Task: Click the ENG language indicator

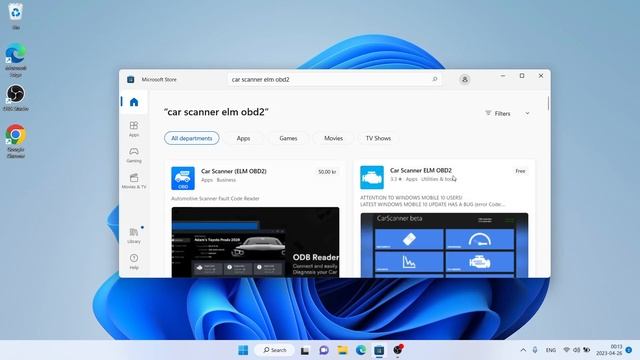Action: pos(551,350)
